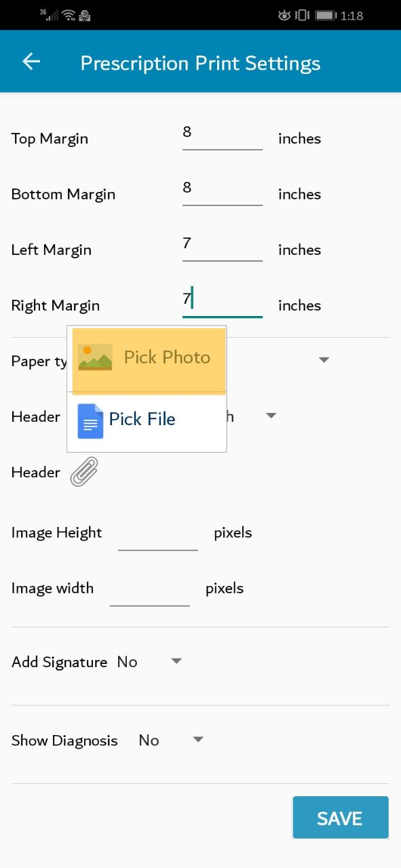
Task: Open the Paper type dropdown arrow
Action: (324, 360)
